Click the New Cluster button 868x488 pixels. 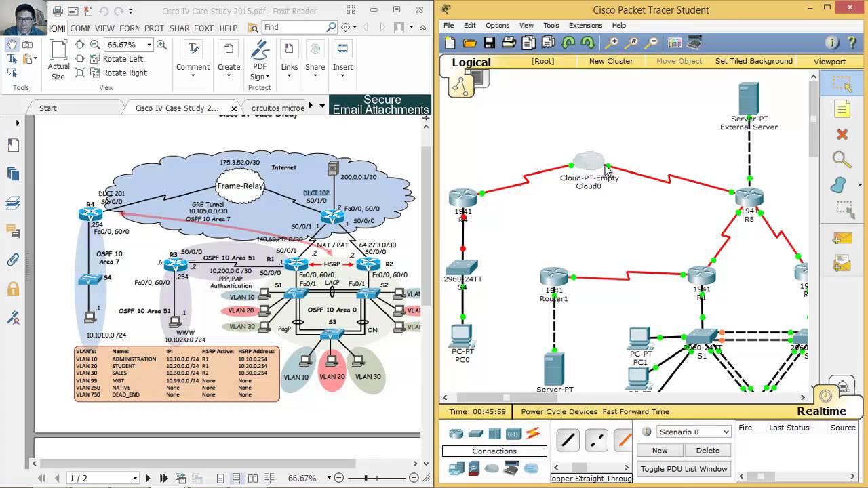click(611, 61)
